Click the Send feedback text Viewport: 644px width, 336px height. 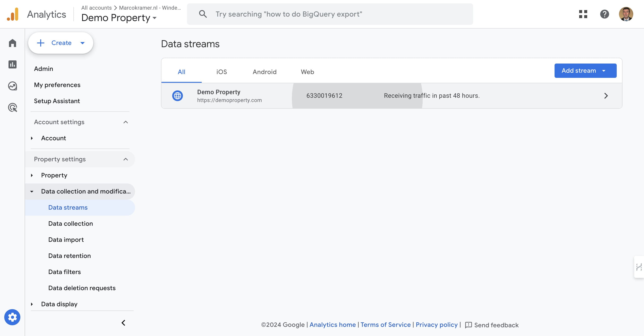tap(496, 325)
